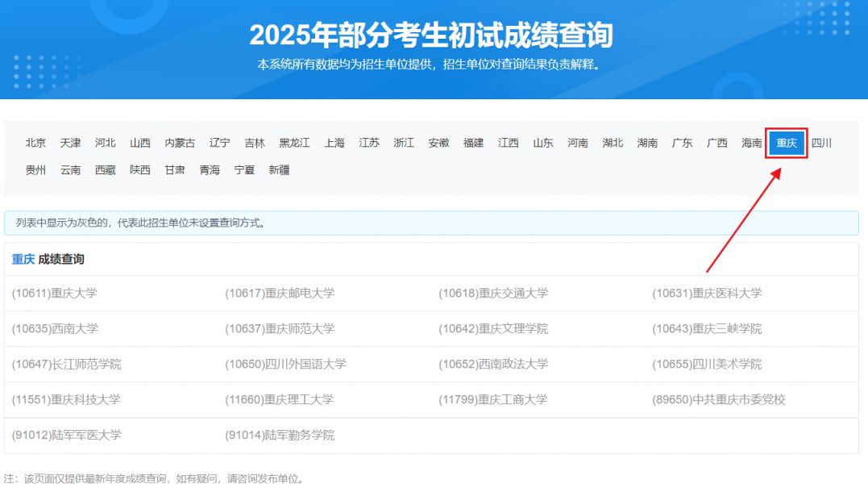Select the 云南 province tab
Image resolution: width=868 pixels, height=488 pixels.
point(70,170)
